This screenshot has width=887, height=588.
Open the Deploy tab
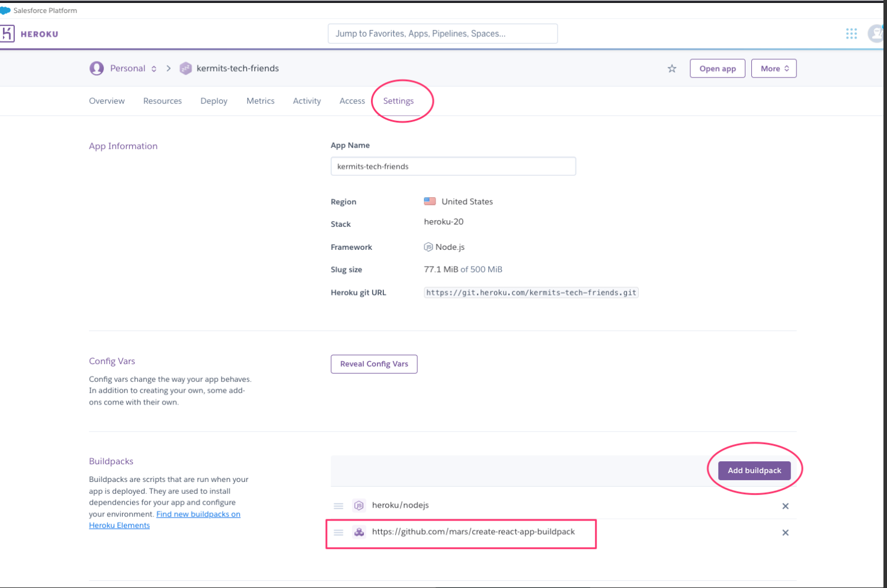pos(214,101)
